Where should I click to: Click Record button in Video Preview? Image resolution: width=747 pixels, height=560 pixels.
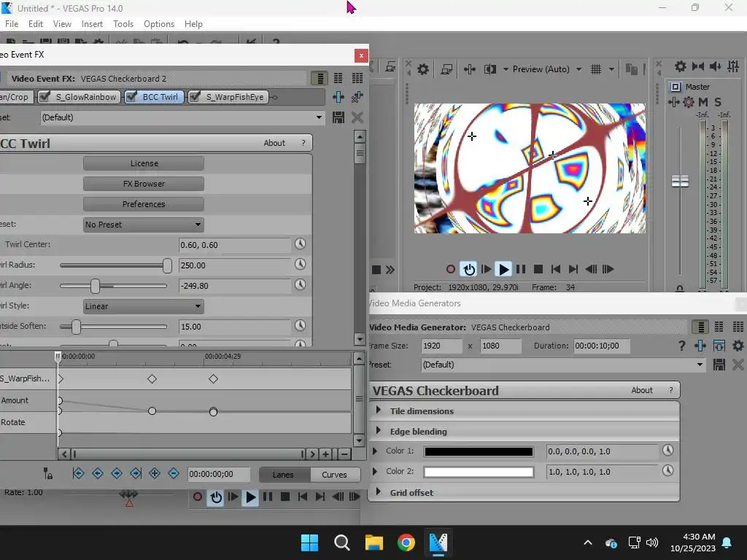click(450, 270)
